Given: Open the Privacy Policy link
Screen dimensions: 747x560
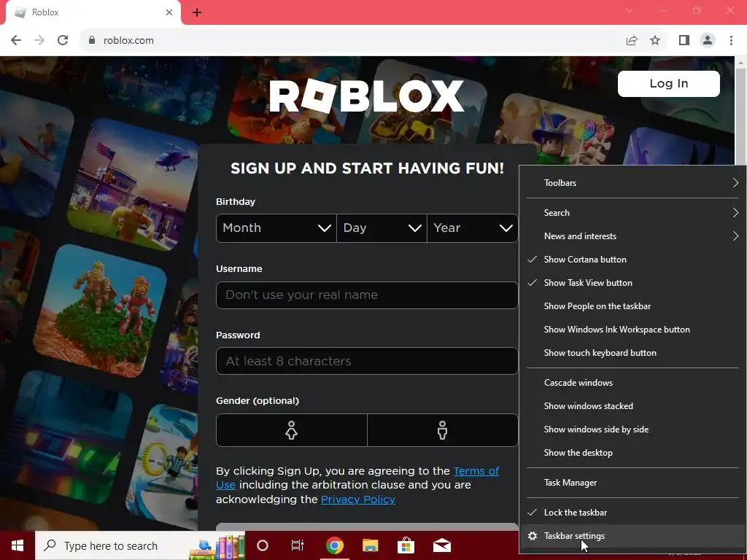Looking at the screenshot, I should click(x=357, y=499).
